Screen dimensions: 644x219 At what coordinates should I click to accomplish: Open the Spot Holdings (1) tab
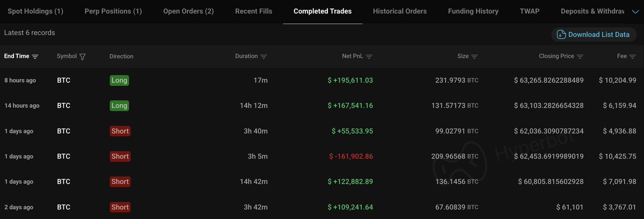pos(35,11)
